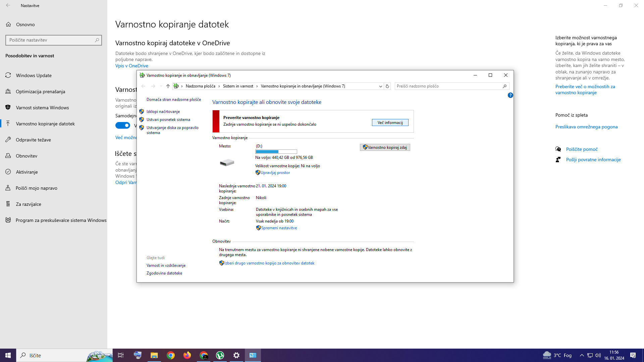The image size is (644, 362).
Task: Click Vpis v OneDrive link
Action: (132, 65)
